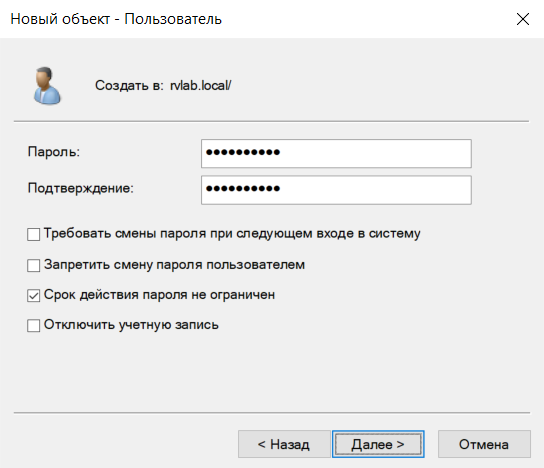
Task: Click the Новый объект - Пользователь title
Action: [116, 19]
